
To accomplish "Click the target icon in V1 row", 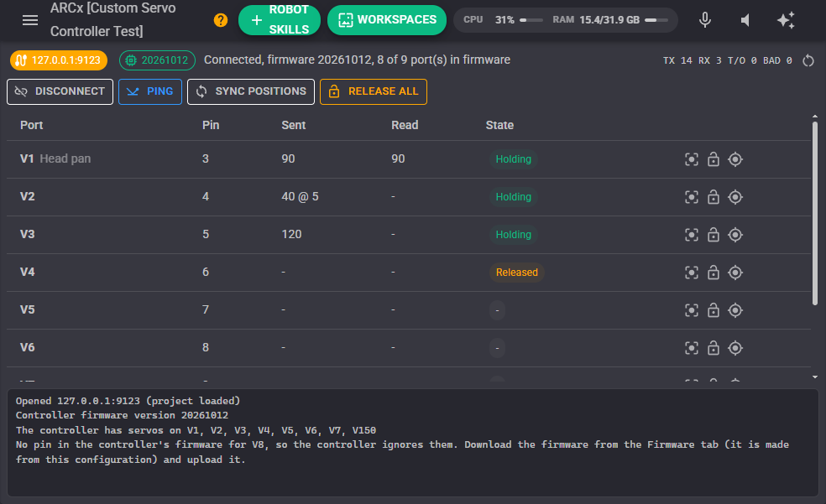I will coord(735,158).
